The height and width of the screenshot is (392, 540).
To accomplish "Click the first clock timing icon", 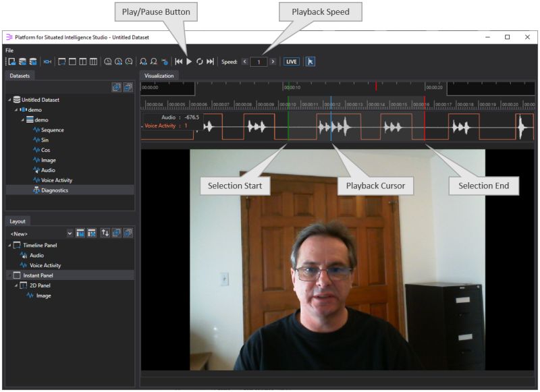I will click(x=108, y=61).
